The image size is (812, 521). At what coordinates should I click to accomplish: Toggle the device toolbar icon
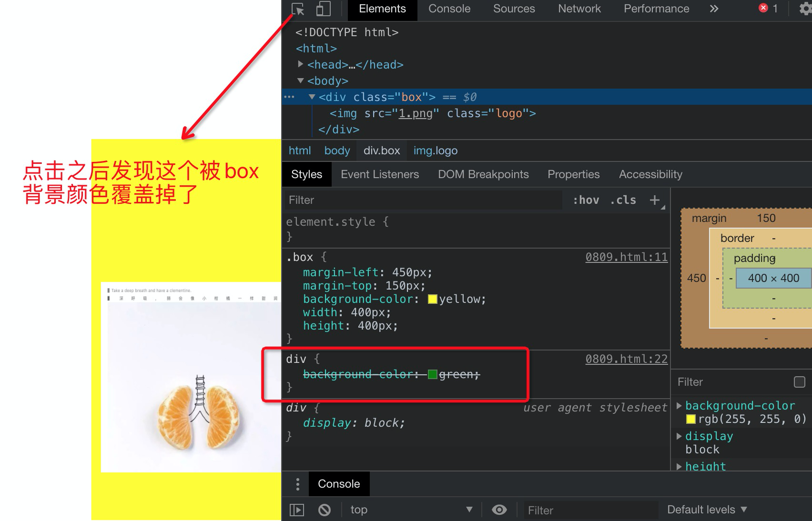tap(324, 9)
